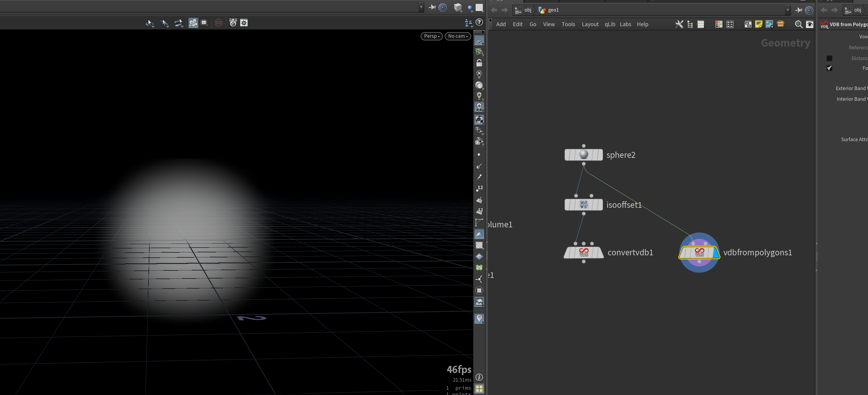
Task: Enable the Distance VDB checkbox
Action: coord(829,58)
